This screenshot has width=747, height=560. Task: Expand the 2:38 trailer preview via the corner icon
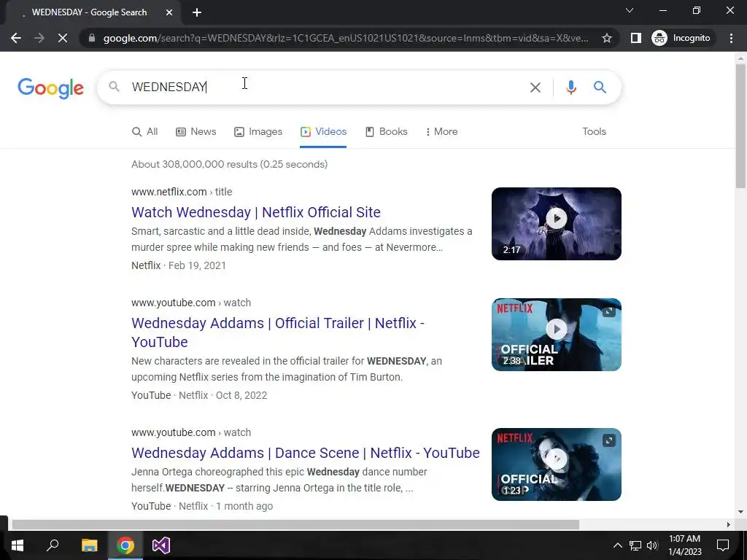pos(609,311)
